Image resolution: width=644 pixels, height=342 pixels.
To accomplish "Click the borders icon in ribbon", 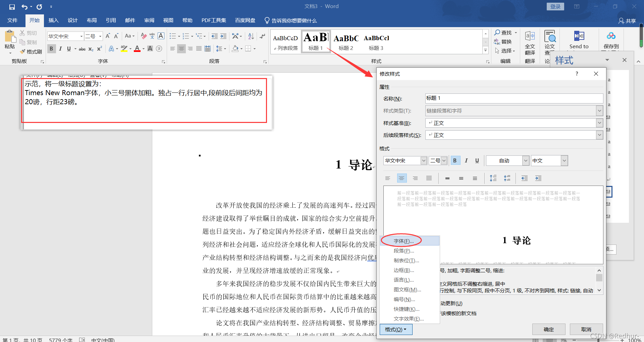I will tap(248, 49).
